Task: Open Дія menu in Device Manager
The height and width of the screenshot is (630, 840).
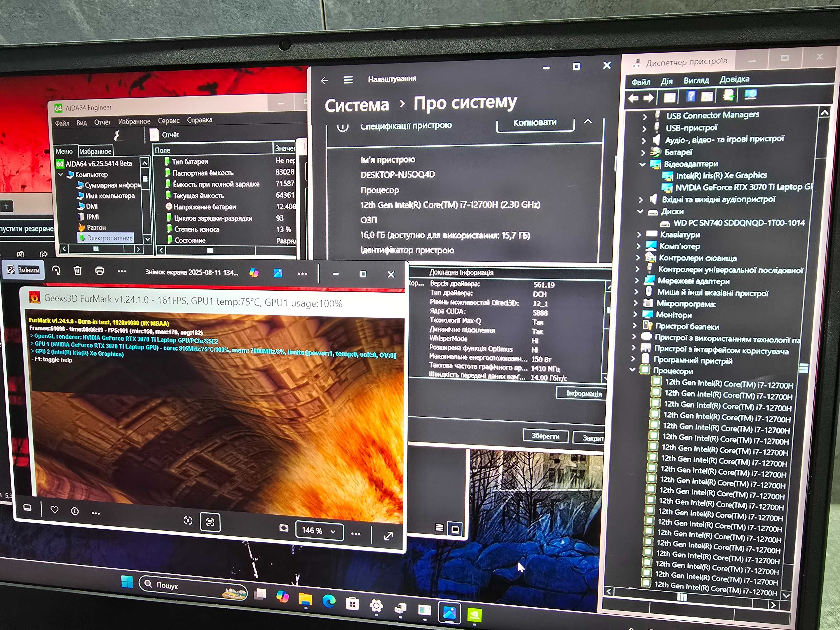Action: point(667,81)
